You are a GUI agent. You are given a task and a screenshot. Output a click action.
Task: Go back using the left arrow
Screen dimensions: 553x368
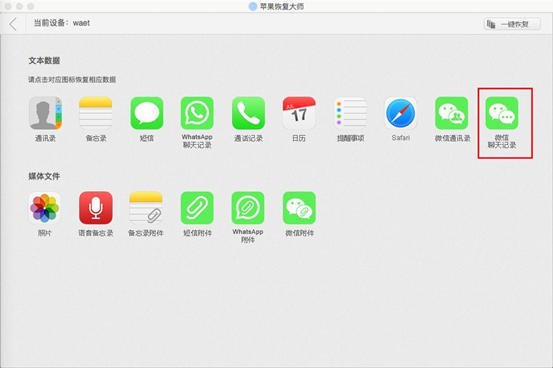point(13,24)
